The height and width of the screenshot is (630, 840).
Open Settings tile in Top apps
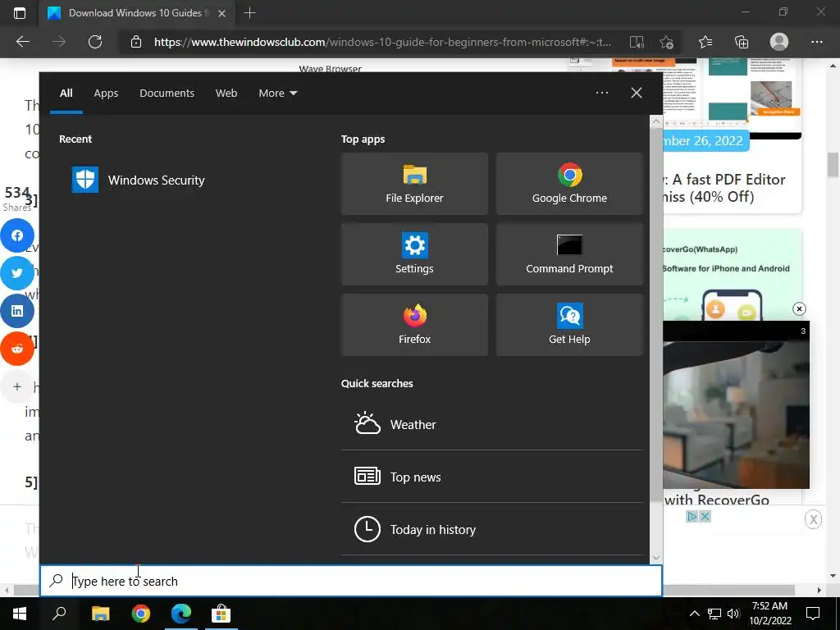coord(414,254)
